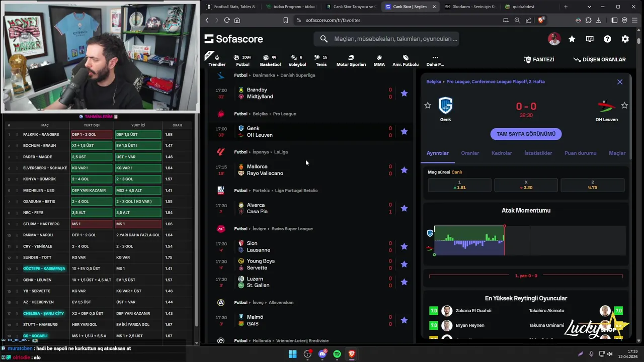Open DÜŞEN ORANLAR section
The image size is (644, 362).
[600, 59]
